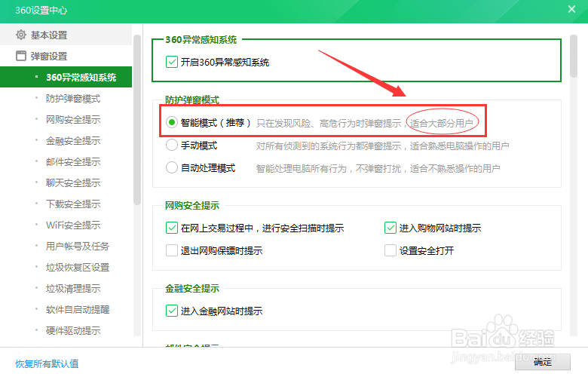Open 基本设置 section via gear icon

coord(21,35)
